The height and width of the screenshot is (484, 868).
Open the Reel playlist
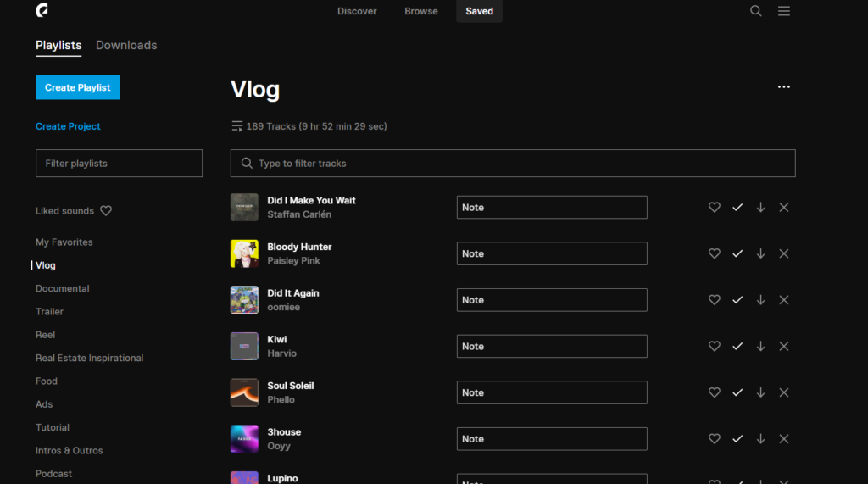(x=46, y=335)
